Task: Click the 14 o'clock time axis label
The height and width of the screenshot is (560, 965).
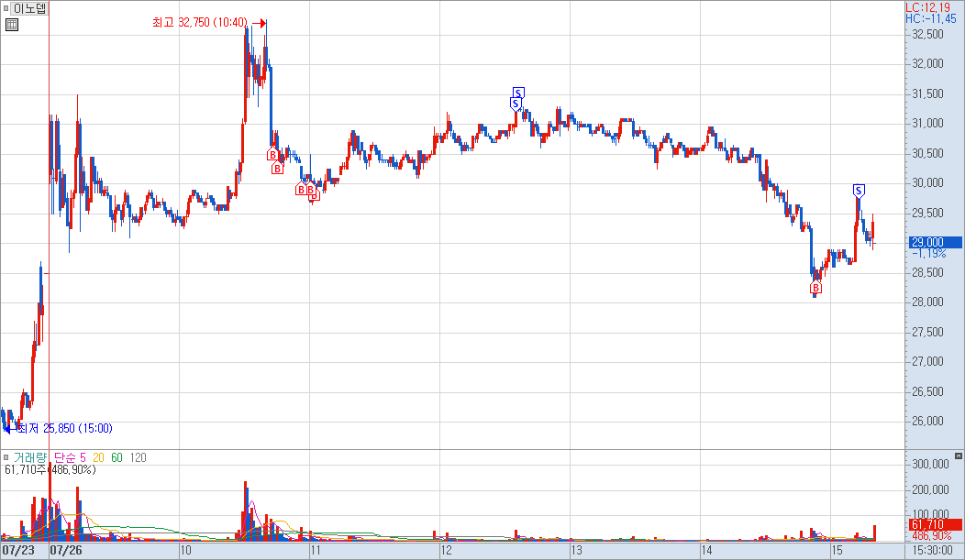Action: click(x=707, y=550)
